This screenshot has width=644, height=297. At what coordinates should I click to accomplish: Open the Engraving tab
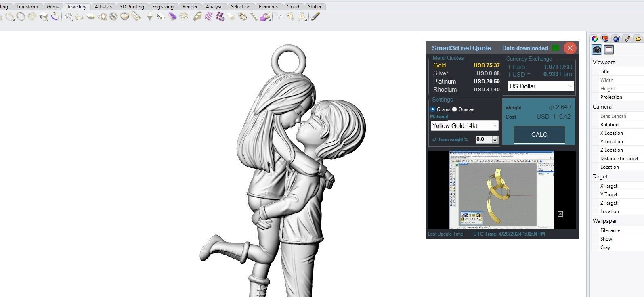(163, 7)
